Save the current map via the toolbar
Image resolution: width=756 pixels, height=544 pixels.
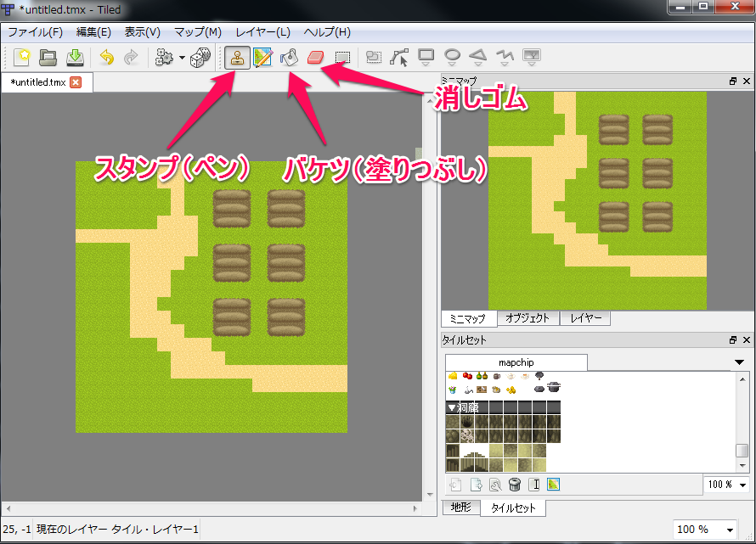click(x=75, y=57)
